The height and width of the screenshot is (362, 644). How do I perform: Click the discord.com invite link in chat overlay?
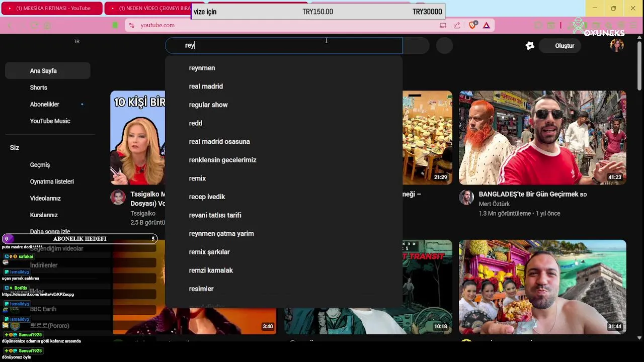38,294
